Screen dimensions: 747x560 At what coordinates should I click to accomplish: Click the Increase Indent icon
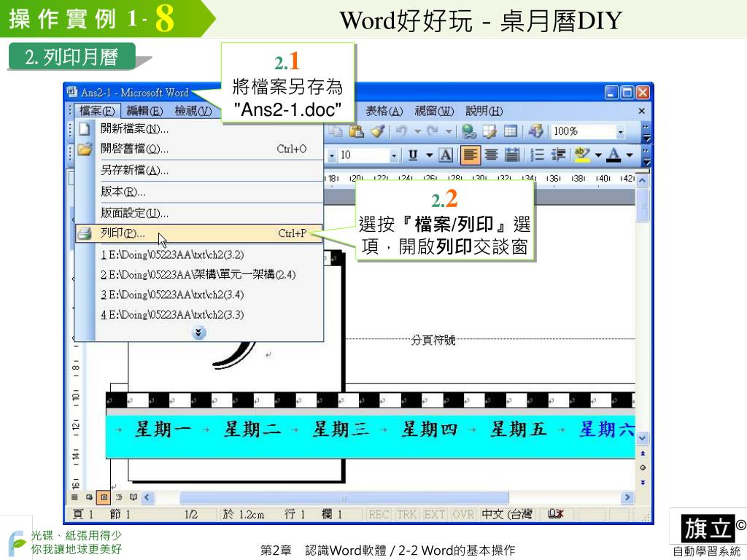point(558,155)
